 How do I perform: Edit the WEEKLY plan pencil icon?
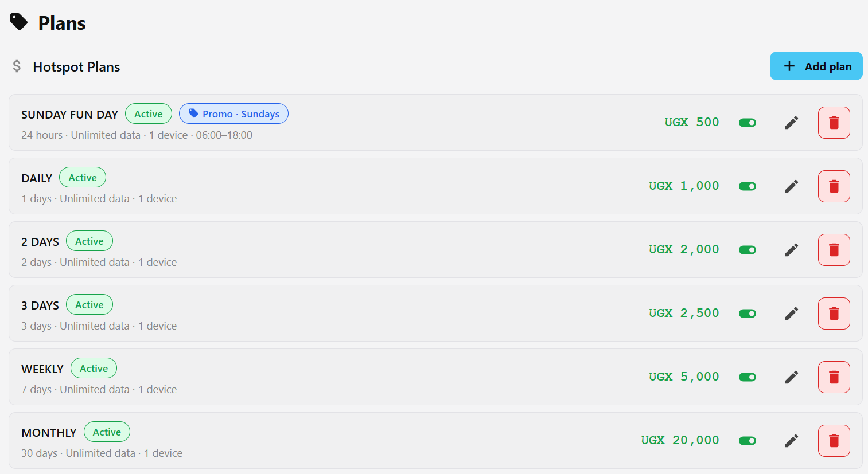point(792,377)
